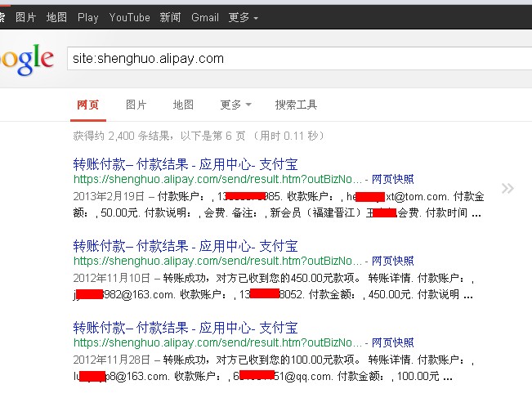The width and height of the screenshot is (532, 398).
Task: Open 地图 in the top black bar
Action: 56,17
